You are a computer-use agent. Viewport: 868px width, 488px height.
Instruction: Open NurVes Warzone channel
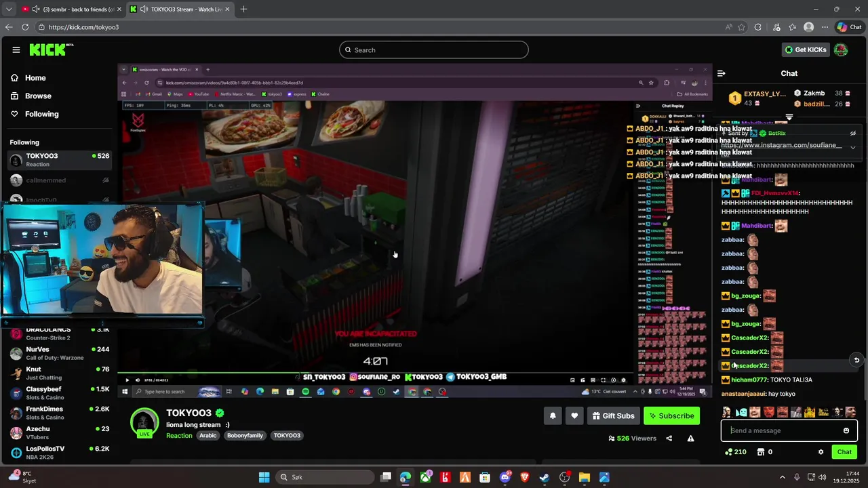(60, 353)
